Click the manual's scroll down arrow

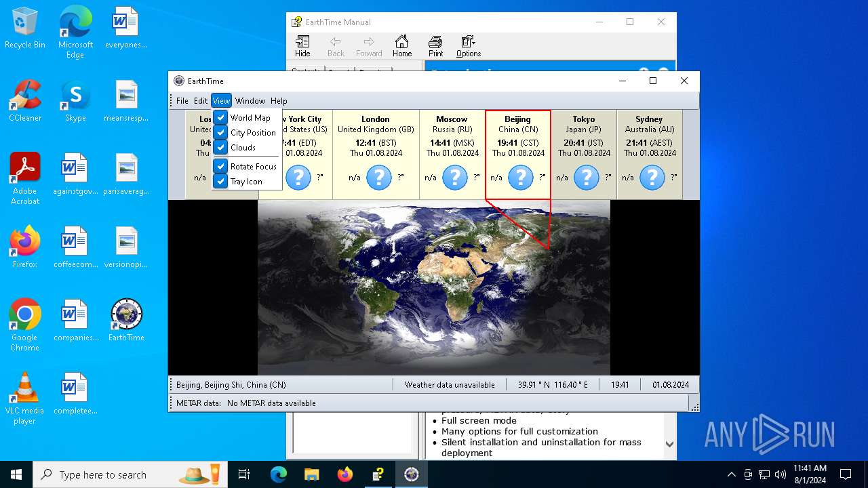pos(669,445)
